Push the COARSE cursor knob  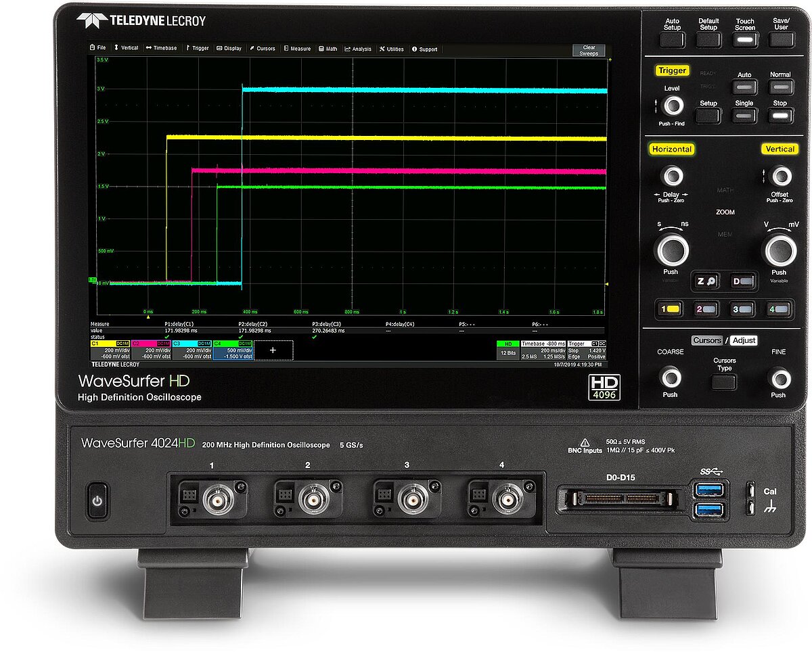point(671,377)
